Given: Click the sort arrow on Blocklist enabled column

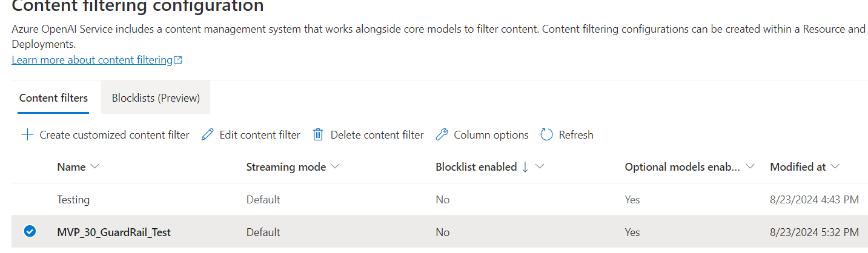Looking at the screenshot, I should point(525,167).
